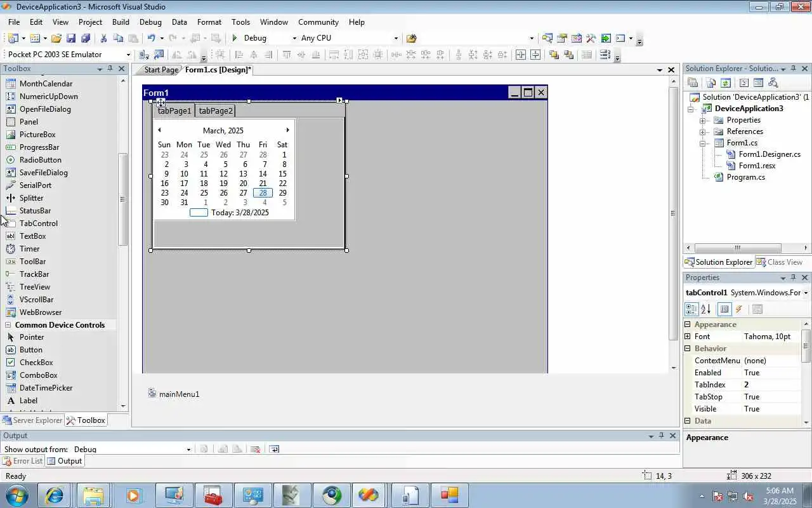Collapse the Form1.cs node in Solution Explorer

(702, 143)
